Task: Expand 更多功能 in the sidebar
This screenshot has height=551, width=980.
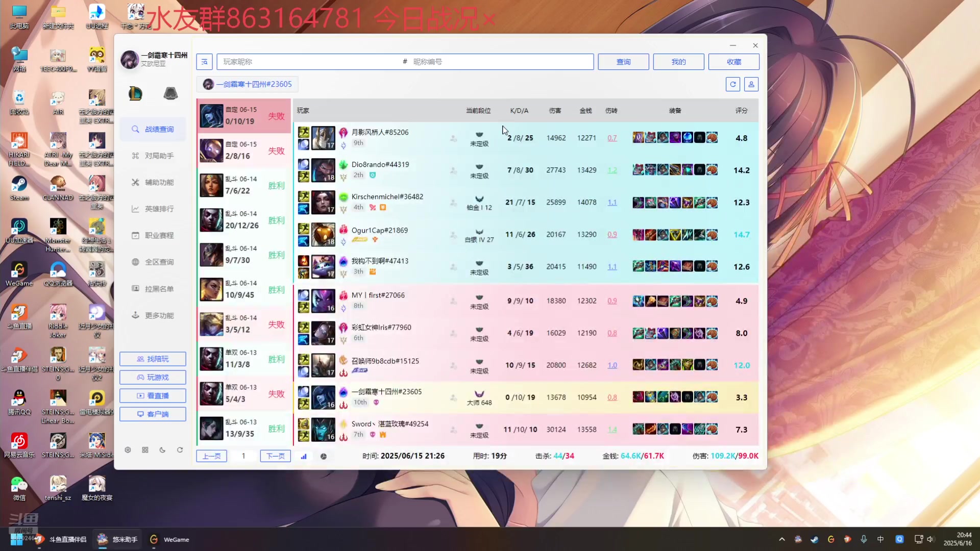Action: pyautogui.click(x=153, y=315)
